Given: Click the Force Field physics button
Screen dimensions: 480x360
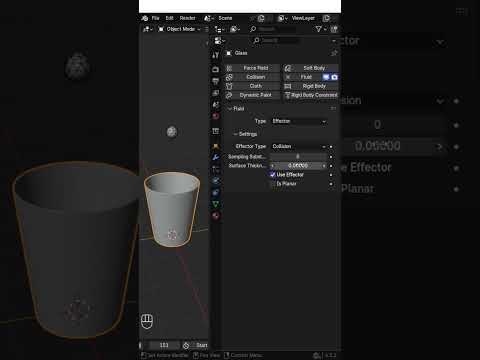Looking at the screenshot, I should (x=252, y=68).
